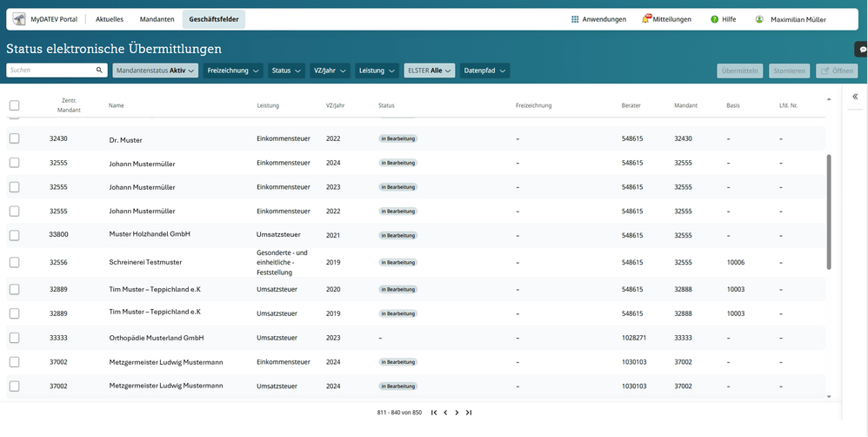Open the ELSTER Alle filter dropdown

(x=430, y=71)
